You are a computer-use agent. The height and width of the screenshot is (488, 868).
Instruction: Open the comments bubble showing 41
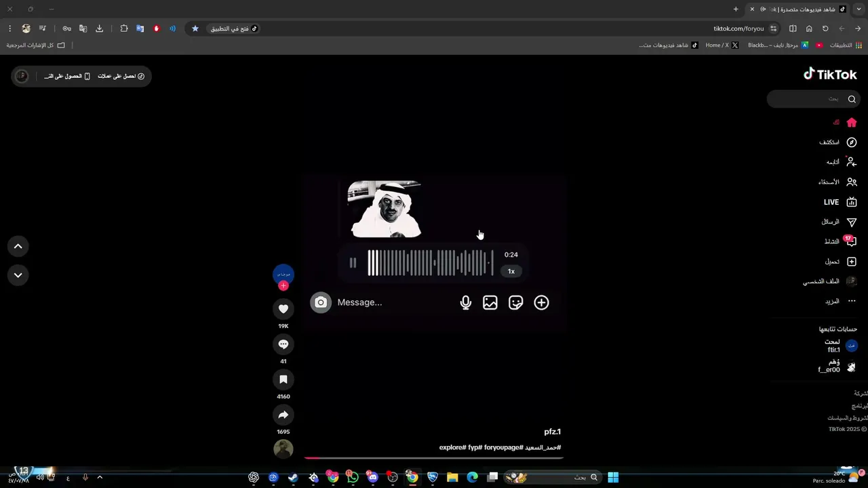[283, 344]
